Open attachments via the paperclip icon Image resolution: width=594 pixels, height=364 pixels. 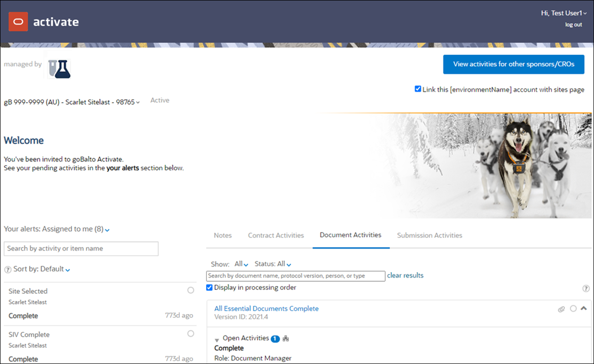pyautogui.click(x=561, y=309)
